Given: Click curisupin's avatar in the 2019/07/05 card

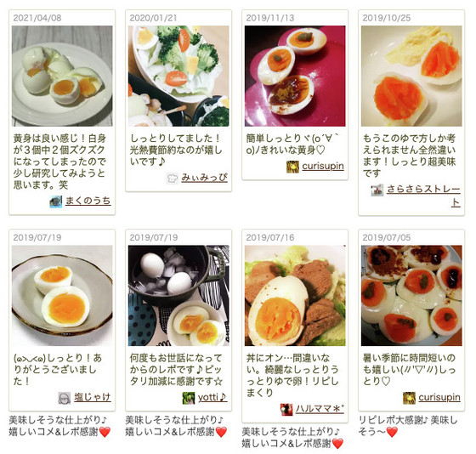Looking at the screenshot, I should (409, 398).
